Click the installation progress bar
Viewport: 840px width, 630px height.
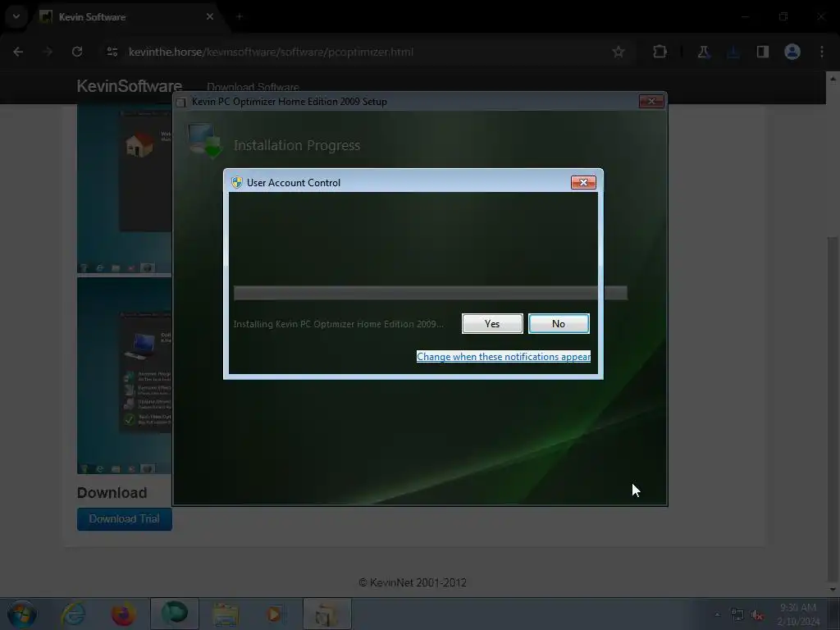click(430, 293)
